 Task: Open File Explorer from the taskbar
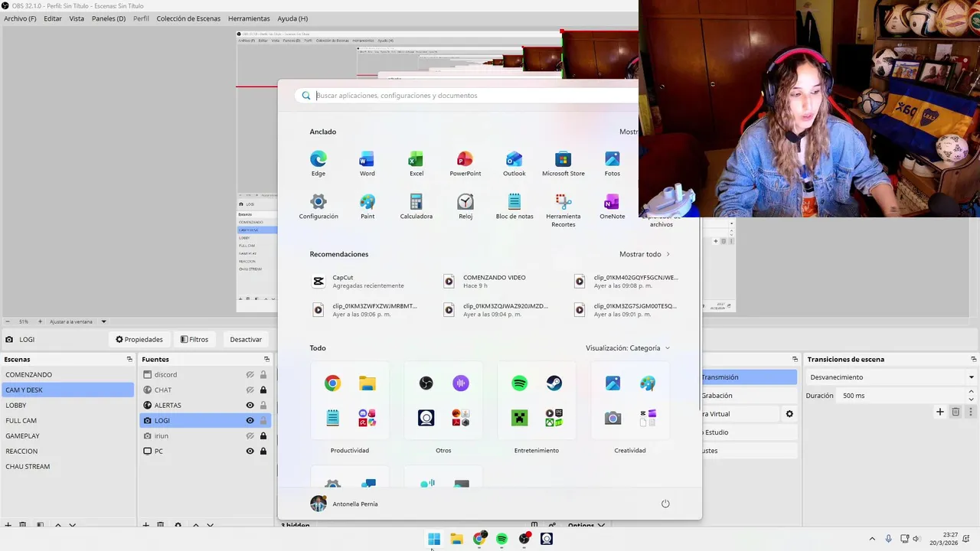pos(456,539)
